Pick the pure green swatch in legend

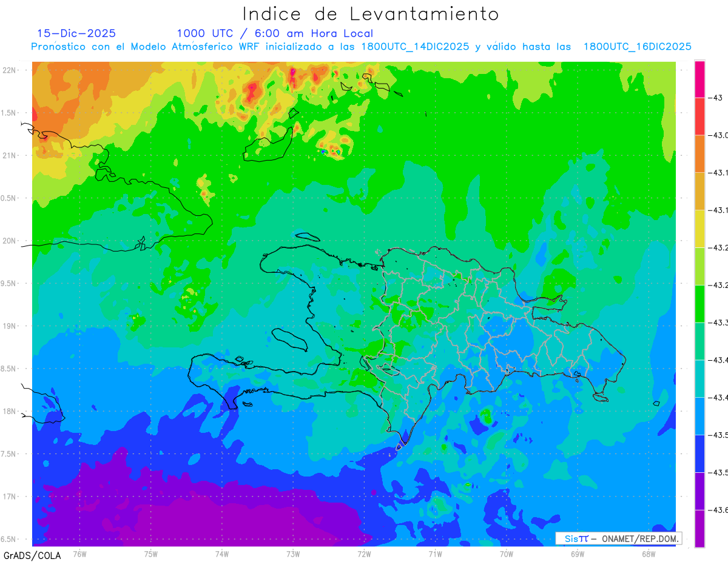click(x=699, y=304)
